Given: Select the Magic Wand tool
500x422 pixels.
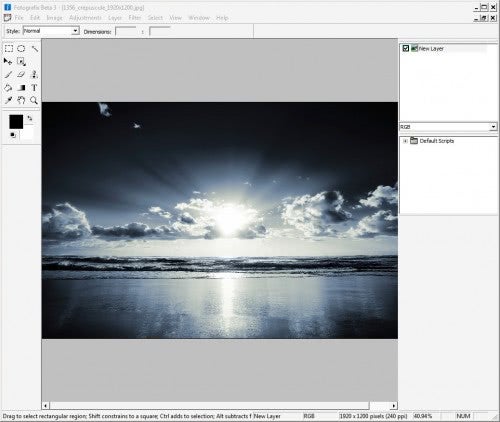Looking at the screenshot, I should pyautogui.click(x=34, y=49).
